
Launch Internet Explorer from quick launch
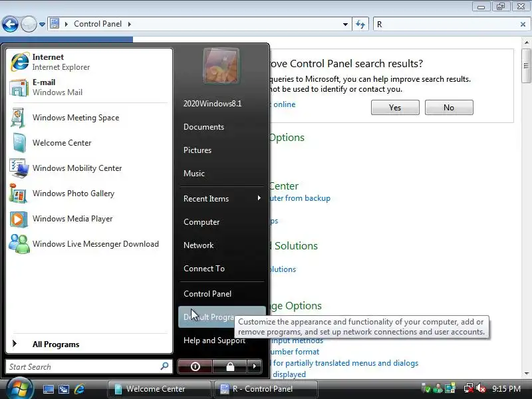[x=79, y=389]
